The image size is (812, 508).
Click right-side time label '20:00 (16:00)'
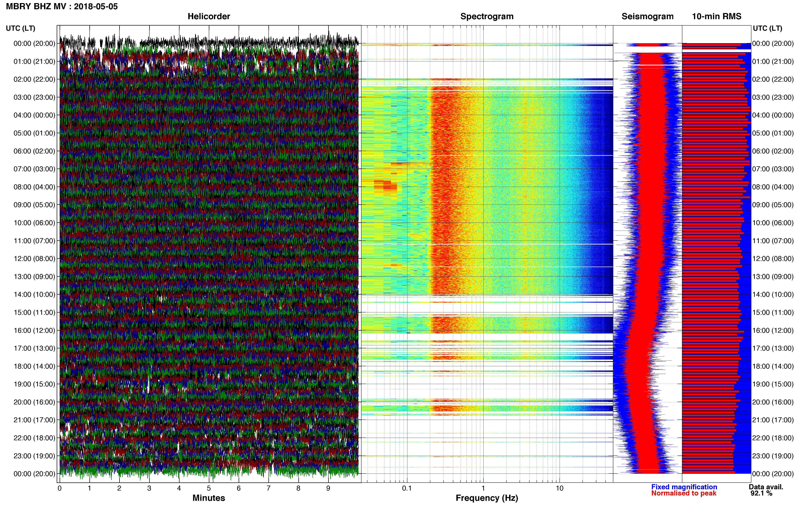coord(773,402)
